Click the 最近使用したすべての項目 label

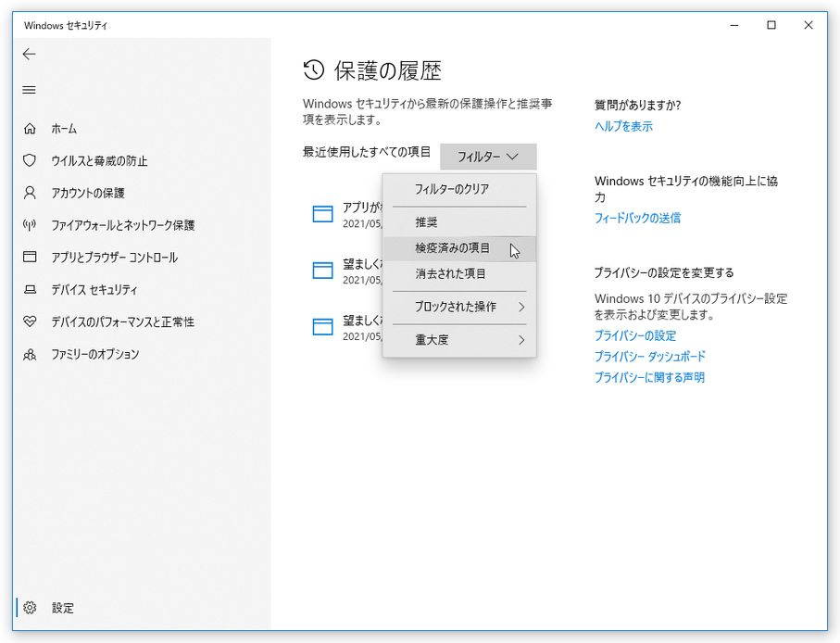(367, 152)
